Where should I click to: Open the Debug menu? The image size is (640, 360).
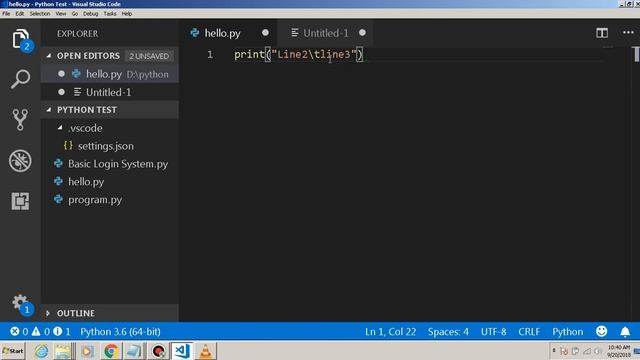click(x=91, y=13)
